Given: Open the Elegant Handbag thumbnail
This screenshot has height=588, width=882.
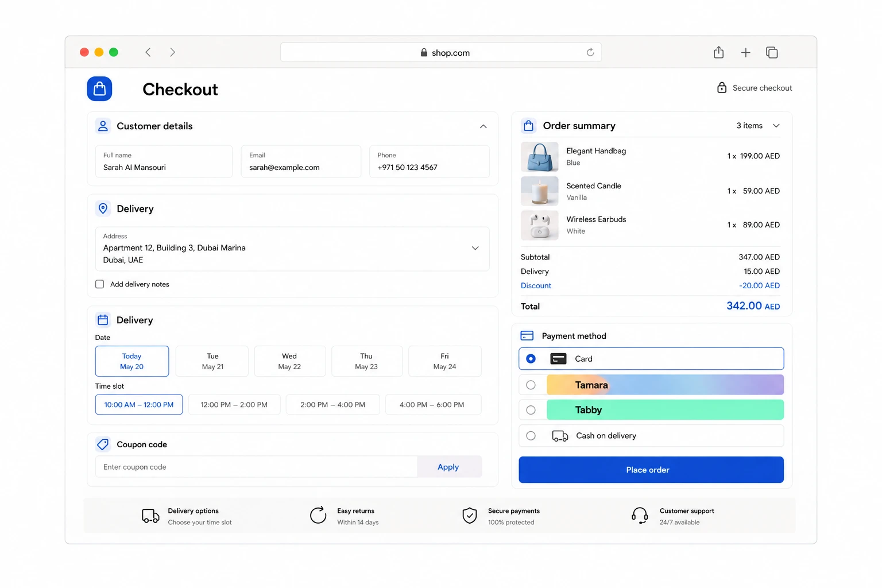Looking at the screenshot, I should pos(540,157).
